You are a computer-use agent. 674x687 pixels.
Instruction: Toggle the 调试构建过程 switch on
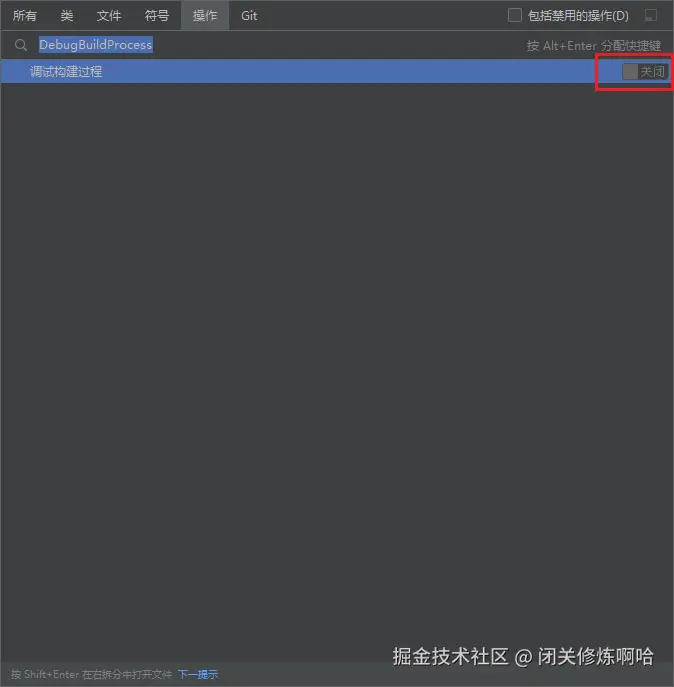coord(645,71)
